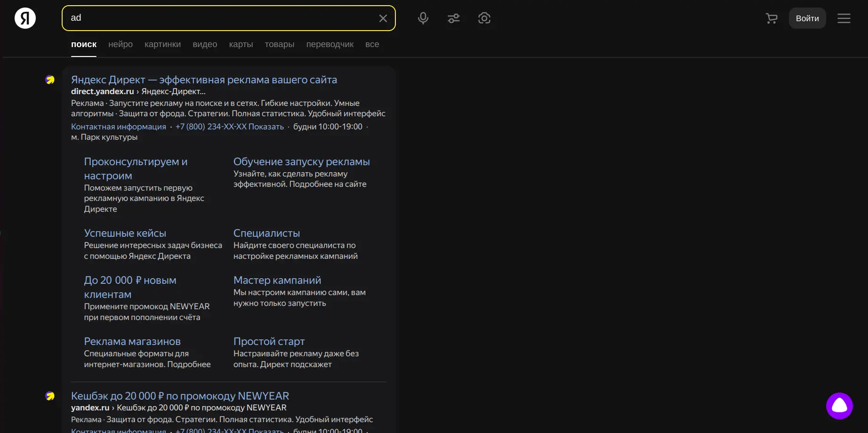Open the hamburger menu icon
Image resolution: width=868 pixels, height=433 pixels.
(x=844, y=18)
